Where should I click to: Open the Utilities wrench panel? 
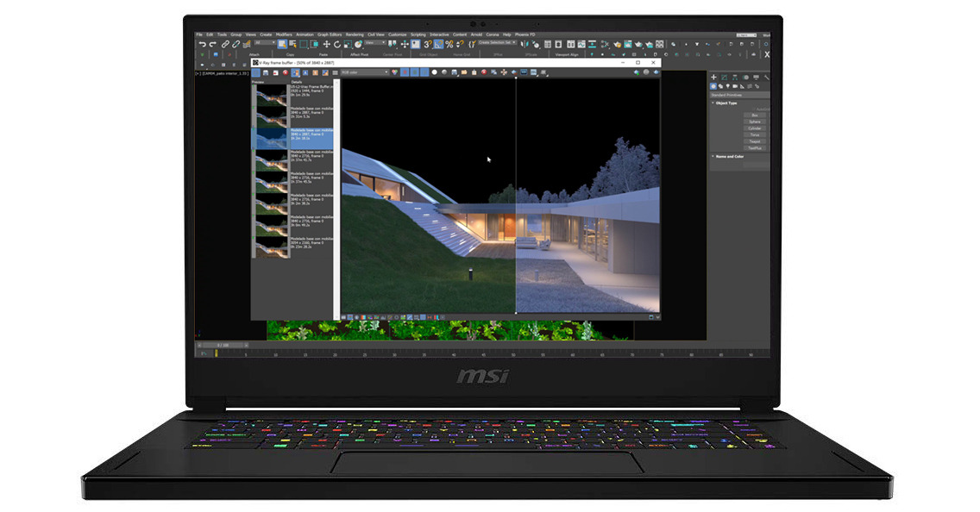pos(766,78)
